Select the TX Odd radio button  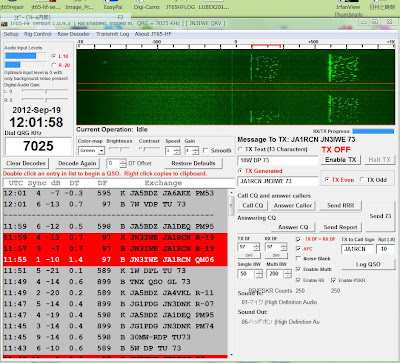[362, 180]
